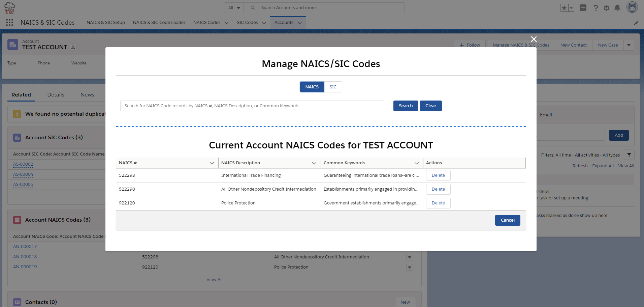Image resolution: width=644 pixels, height=307 pixels.
Task: Expand the NAICS # column menu
Action: point(212,163)
